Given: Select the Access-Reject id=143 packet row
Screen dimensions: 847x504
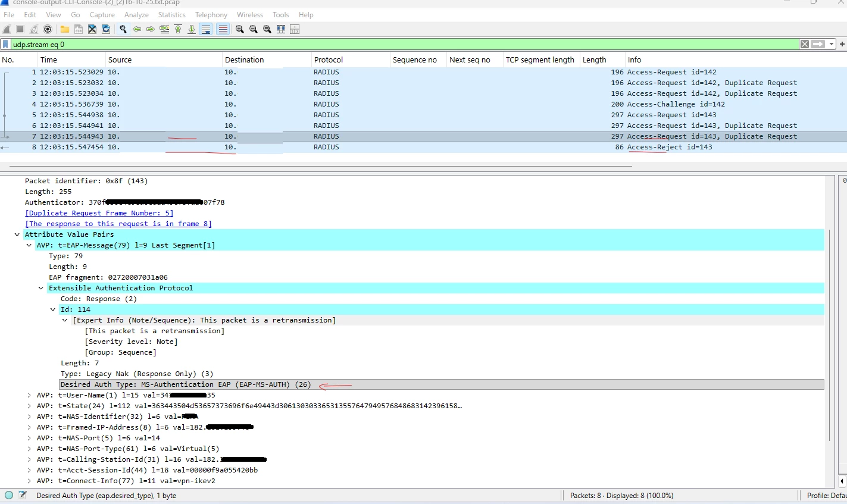Looking at the screenshot, I should pos(423,147).
